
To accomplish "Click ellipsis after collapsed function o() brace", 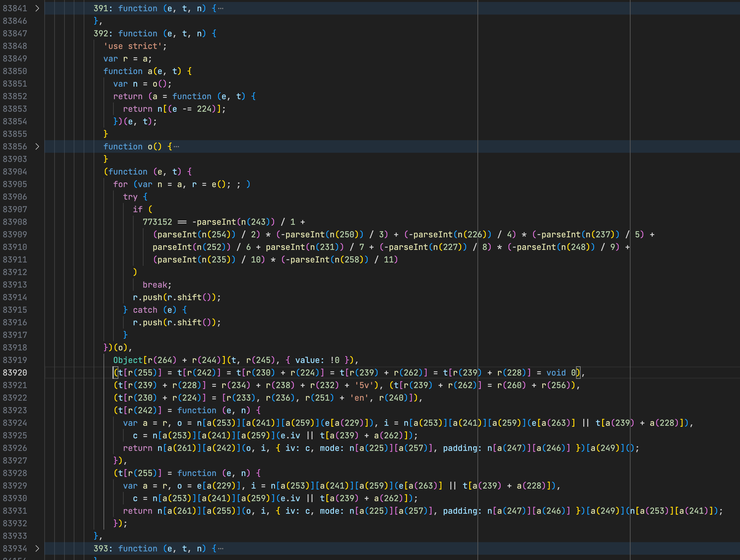I will pos(176,146).
